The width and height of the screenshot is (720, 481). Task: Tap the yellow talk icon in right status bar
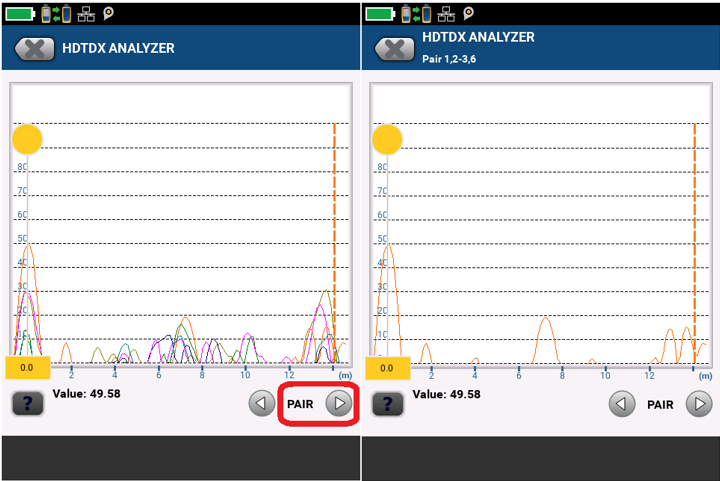click(470, 14)
